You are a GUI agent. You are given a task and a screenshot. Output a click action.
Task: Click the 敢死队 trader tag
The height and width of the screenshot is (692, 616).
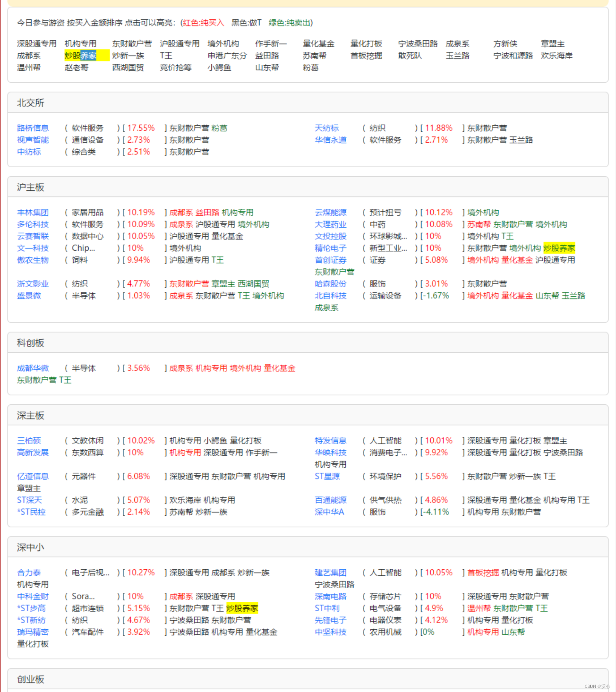[x=410, y=55]
